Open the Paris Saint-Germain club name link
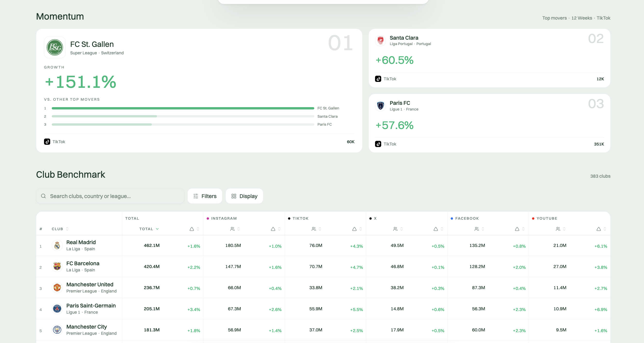 point(91,306)
